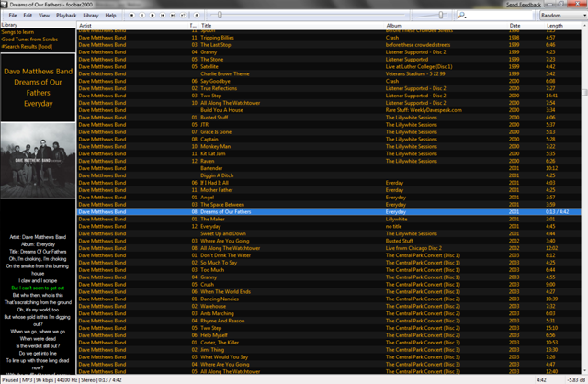Image resolution: width=588 pixels, height=384 pixels.
Task: Click the Stop playback button
Action: pos(131,16)
